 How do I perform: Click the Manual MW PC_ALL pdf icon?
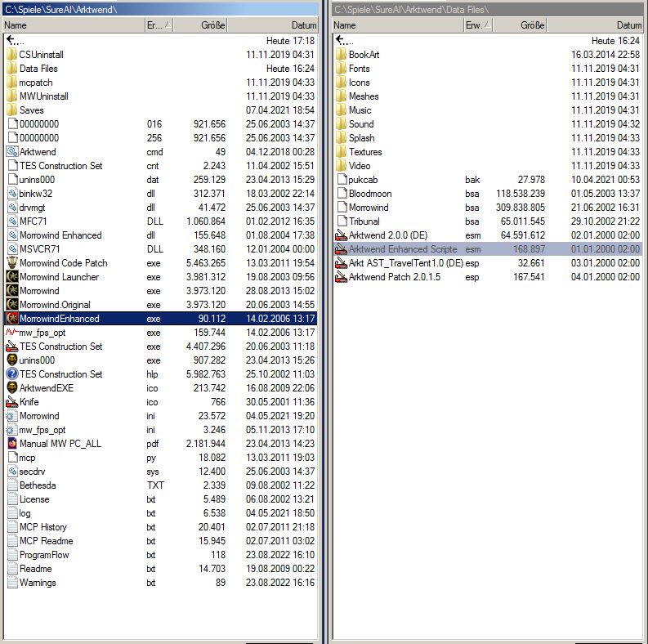pos(12,444)
